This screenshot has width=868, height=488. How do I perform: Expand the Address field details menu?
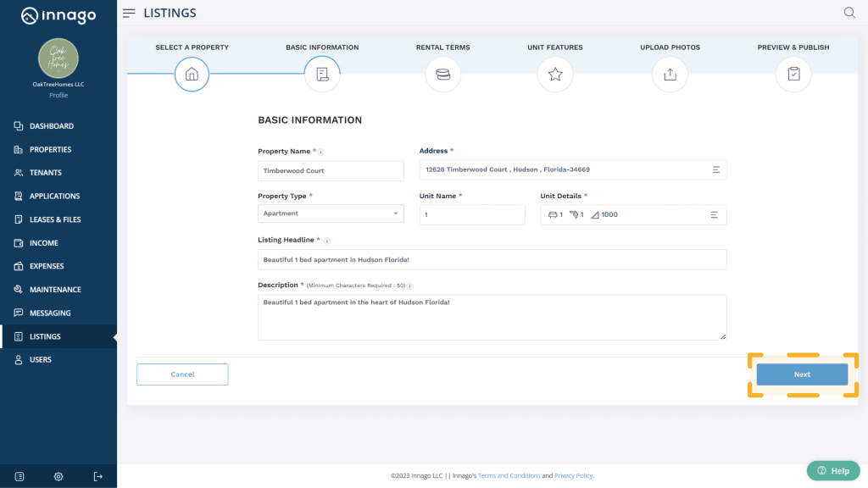pos(715,170)
